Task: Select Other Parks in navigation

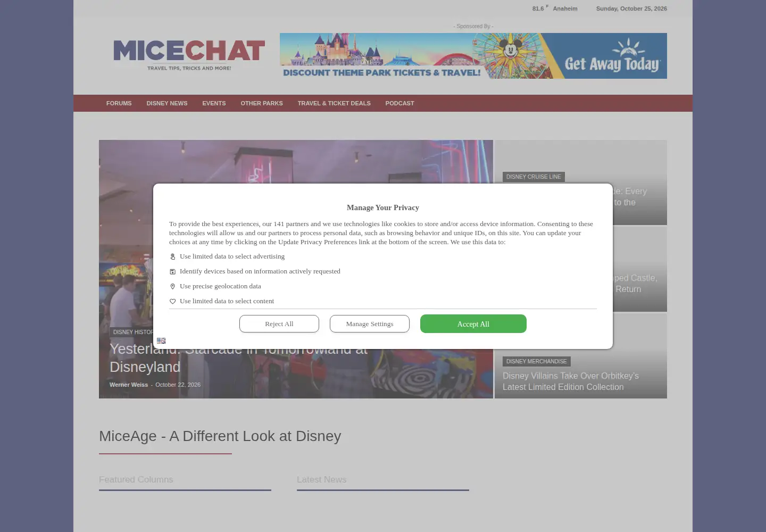Action: click(262, 103)
